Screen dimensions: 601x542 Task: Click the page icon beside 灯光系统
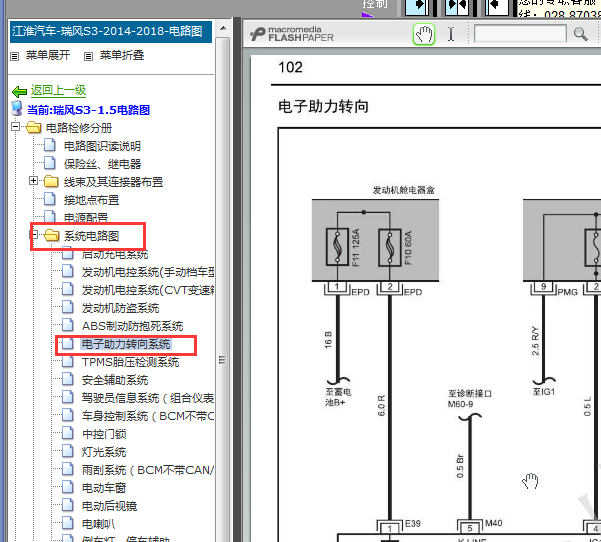pos(68,451)
